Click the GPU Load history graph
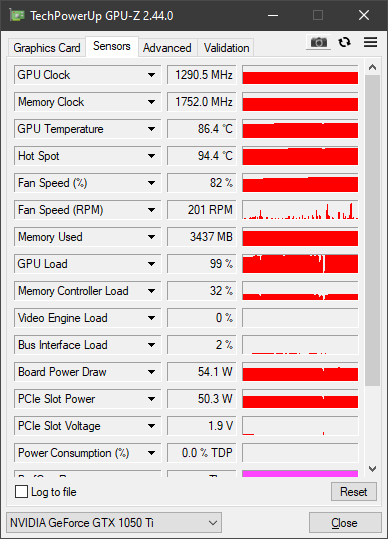Screen dimensions: 388x539 click(x=300, y=264)
